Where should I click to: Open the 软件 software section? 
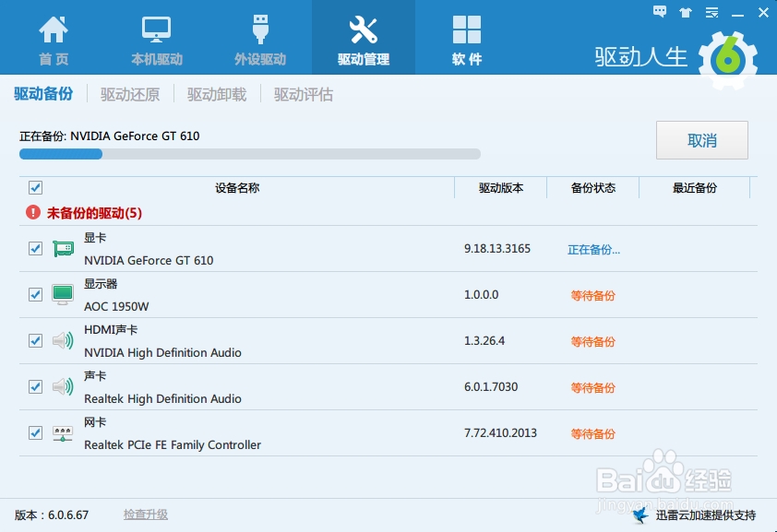[467, 41]
